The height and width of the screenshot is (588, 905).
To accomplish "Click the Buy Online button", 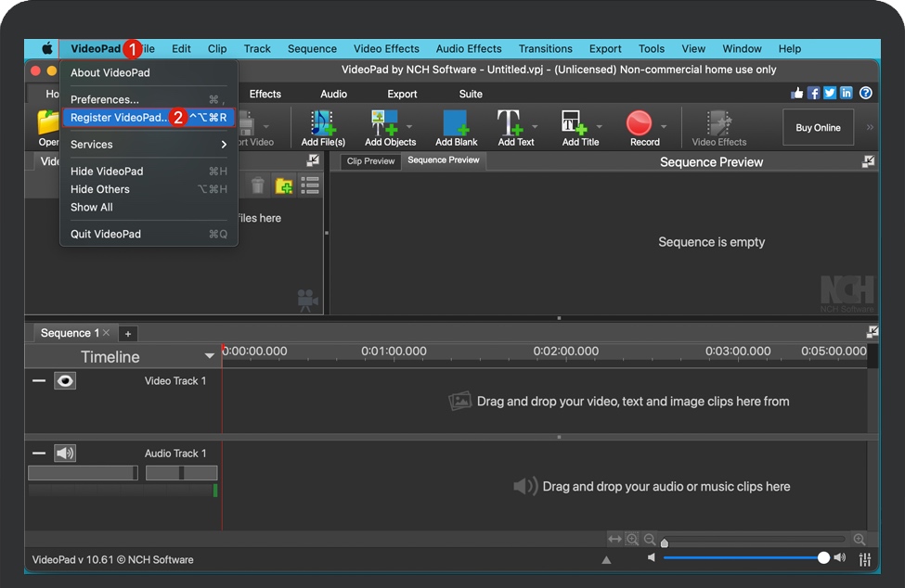I will 818,127.
